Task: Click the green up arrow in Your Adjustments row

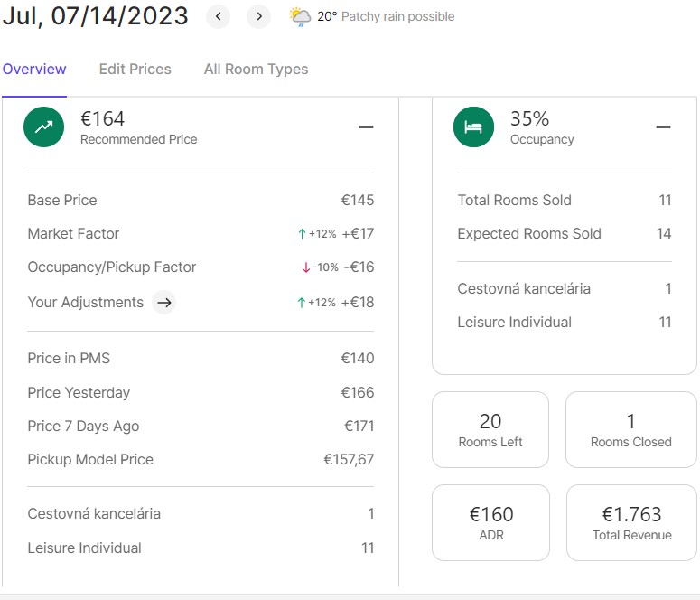Action: 302,303
